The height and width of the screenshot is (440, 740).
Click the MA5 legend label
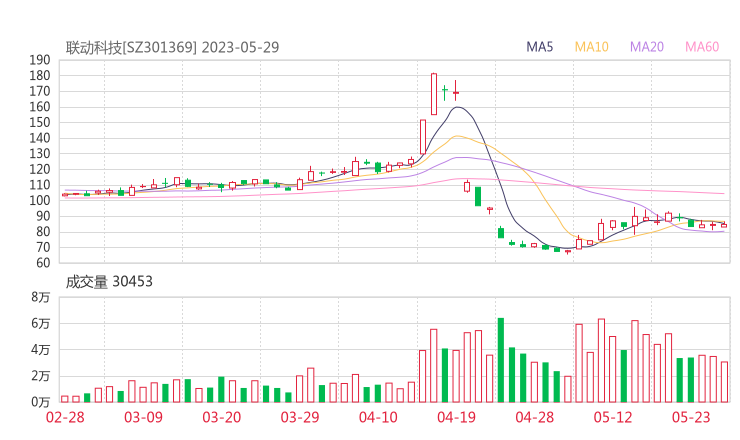tap(539, 47)
